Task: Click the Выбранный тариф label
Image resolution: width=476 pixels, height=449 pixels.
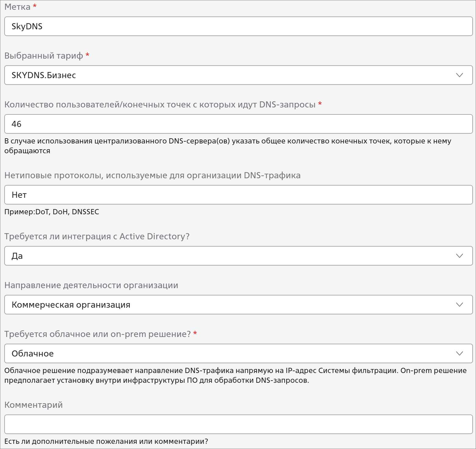Action: (x=44, y=56)
